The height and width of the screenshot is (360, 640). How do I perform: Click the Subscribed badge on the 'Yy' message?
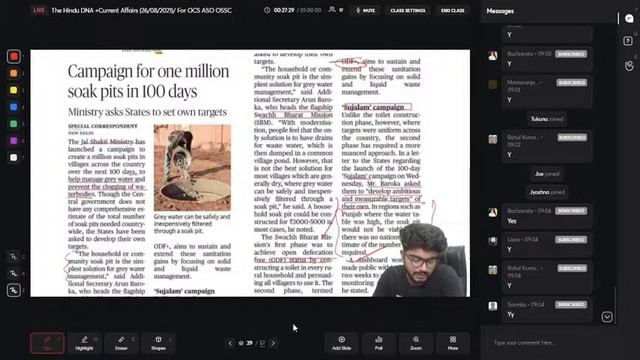[x=571, y=304]
